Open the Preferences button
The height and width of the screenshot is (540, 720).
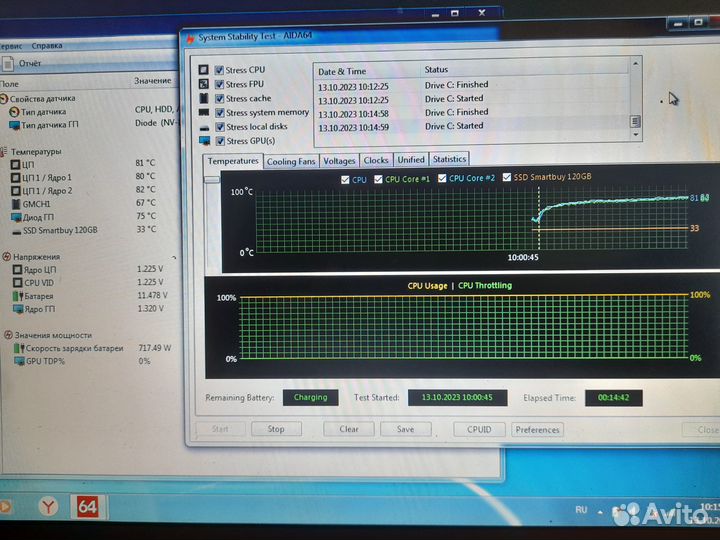tap(537, 430)
